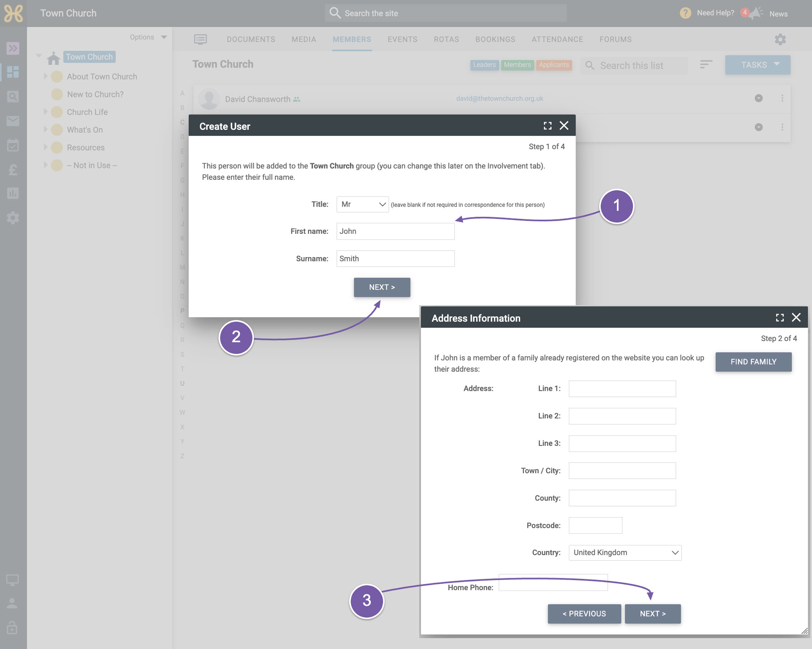Toggle the Members filter tag
The width and height of the screenshot is (812, 649).
(517, 65)
